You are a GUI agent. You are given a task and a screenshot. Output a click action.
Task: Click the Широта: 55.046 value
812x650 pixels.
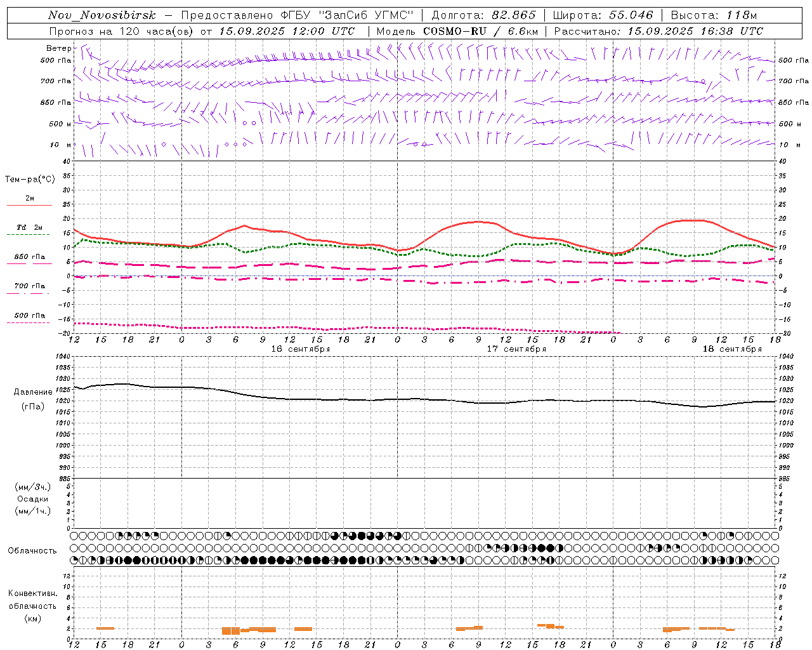[x=603, y=15]
